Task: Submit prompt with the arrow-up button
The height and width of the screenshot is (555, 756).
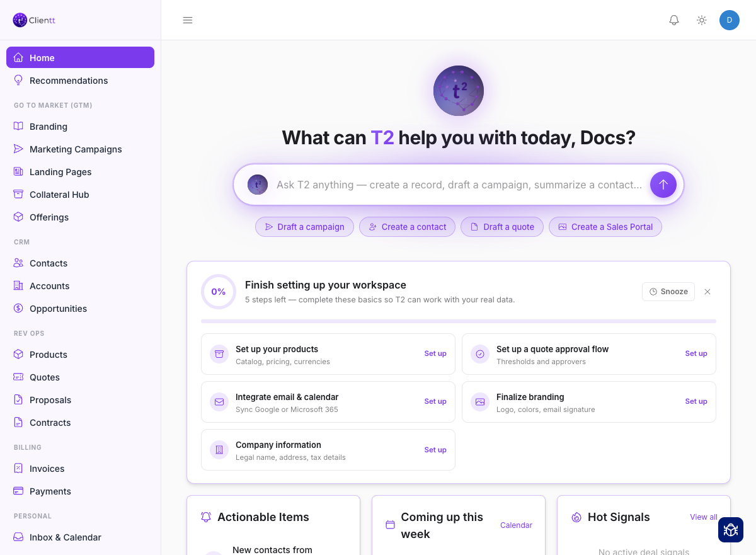Action: [x=663, y=185]
